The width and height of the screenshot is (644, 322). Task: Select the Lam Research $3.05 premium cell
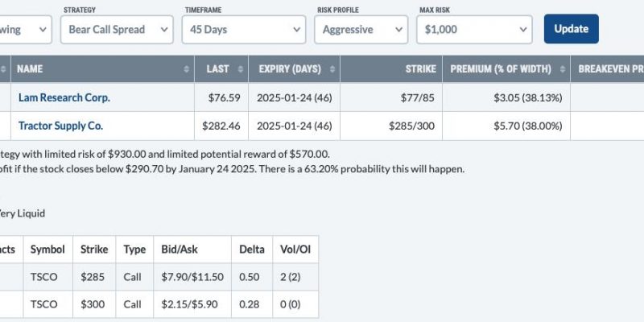(x=506, y=97)
